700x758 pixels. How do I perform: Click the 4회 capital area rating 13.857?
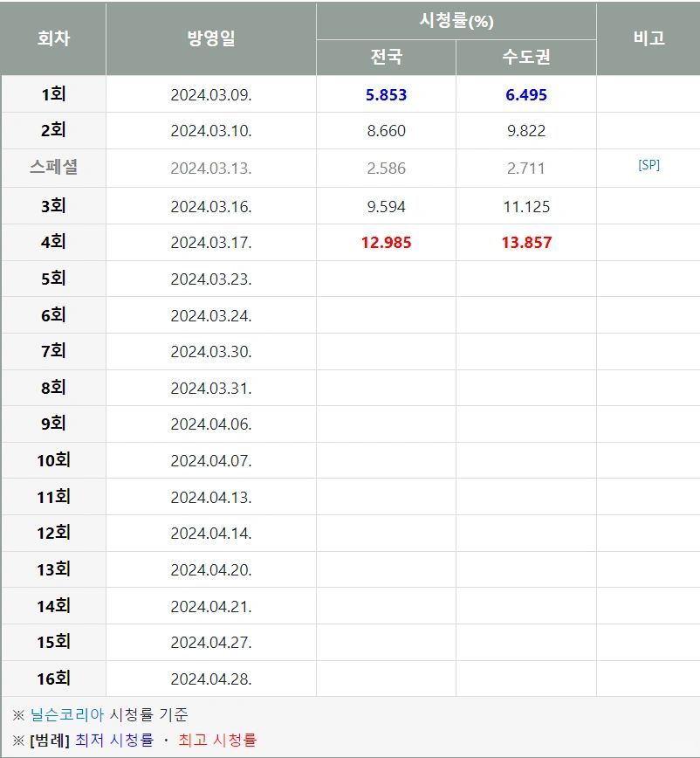(x=526, y=242)
